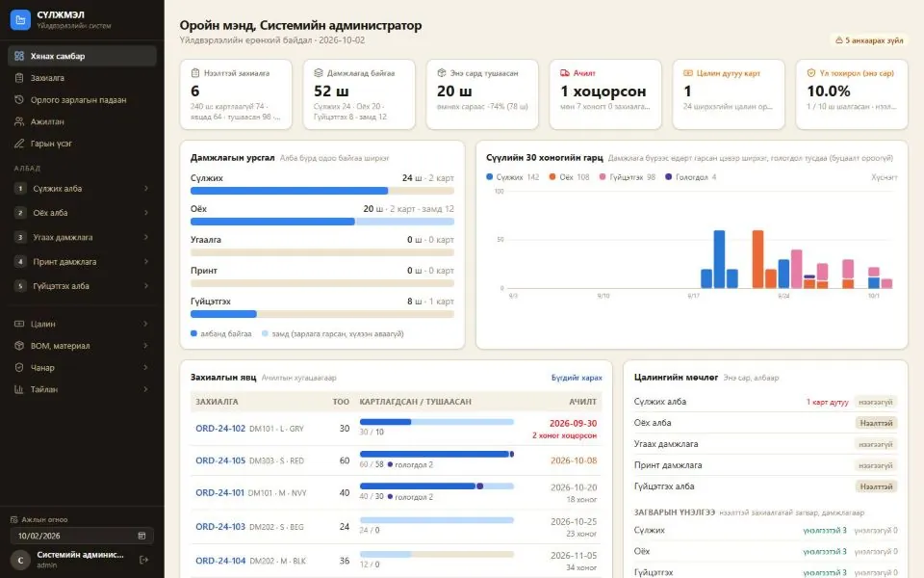
Task: Click the Дамжлагад байгаа layers icon
Action: click(x=319, y=73)
